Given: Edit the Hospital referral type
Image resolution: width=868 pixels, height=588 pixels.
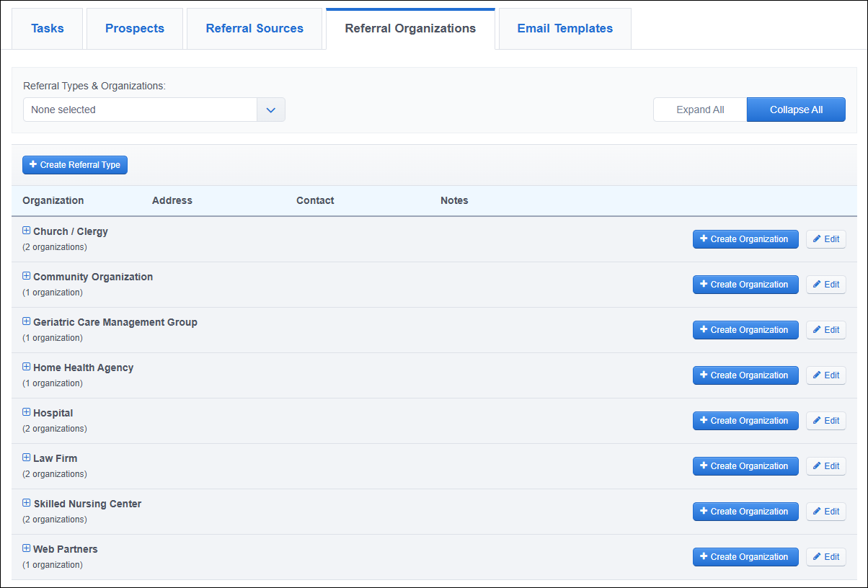Looking at the screenshot, I should point(826,421).
